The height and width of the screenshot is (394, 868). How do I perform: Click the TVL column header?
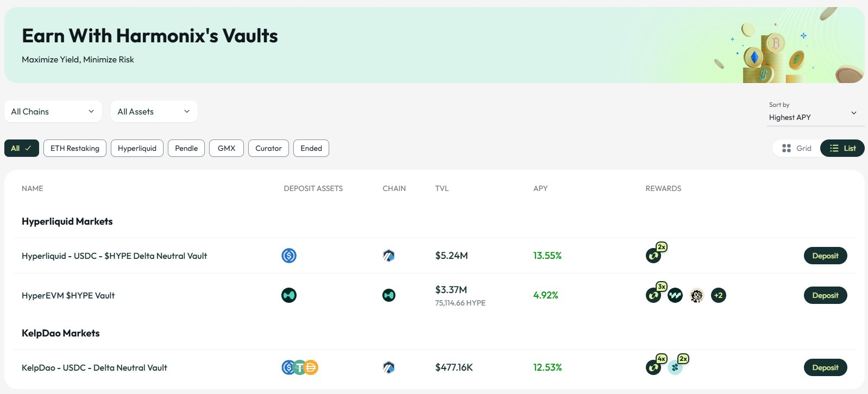[442, 188]
